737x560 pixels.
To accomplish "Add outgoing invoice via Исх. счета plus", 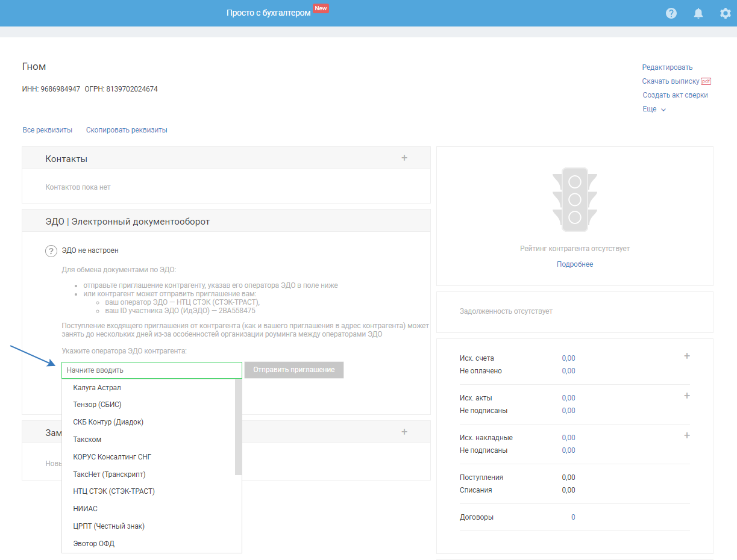I will (687, 356).
